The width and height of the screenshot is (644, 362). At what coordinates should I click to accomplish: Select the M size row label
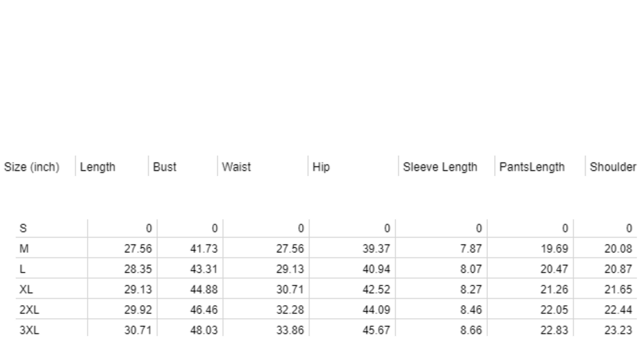pyautogui.click(x=24, y=248)
